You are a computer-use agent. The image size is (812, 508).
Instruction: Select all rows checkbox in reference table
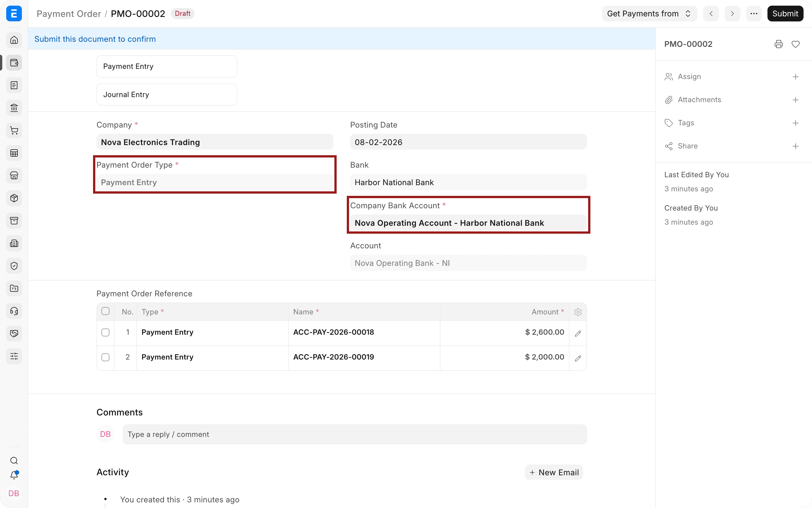[x=105, y=311]
